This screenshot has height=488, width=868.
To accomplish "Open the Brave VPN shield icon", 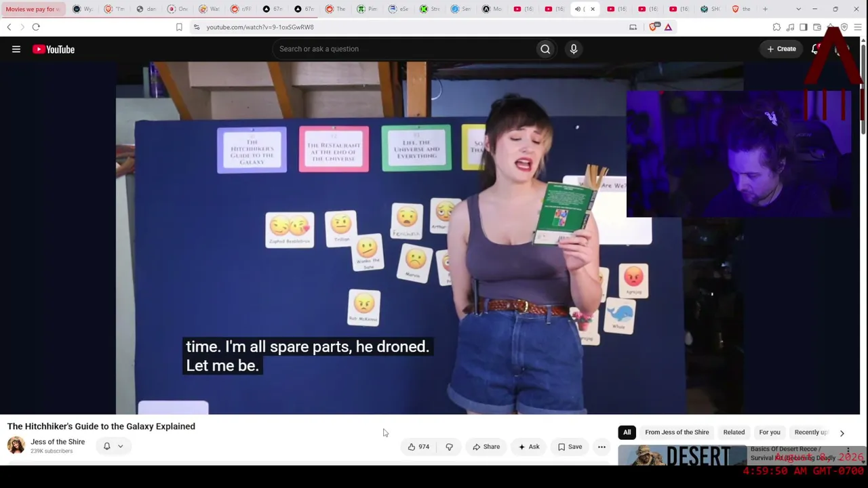I will point(844,27).
